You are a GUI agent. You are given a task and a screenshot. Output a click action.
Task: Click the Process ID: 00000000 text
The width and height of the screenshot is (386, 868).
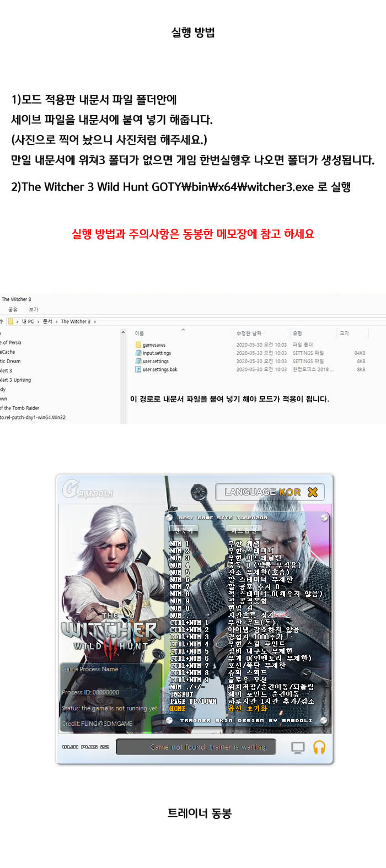(x=90, y=692)
